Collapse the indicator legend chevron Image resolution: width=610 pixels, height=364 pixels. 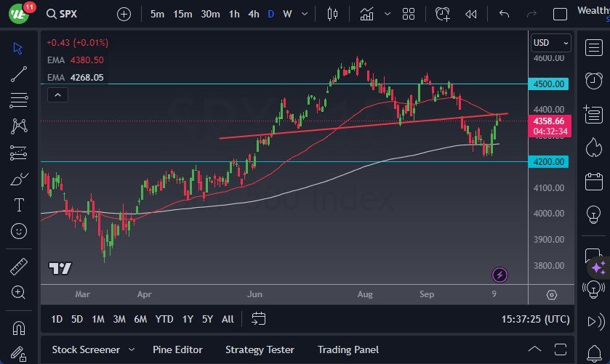[57, 94]
